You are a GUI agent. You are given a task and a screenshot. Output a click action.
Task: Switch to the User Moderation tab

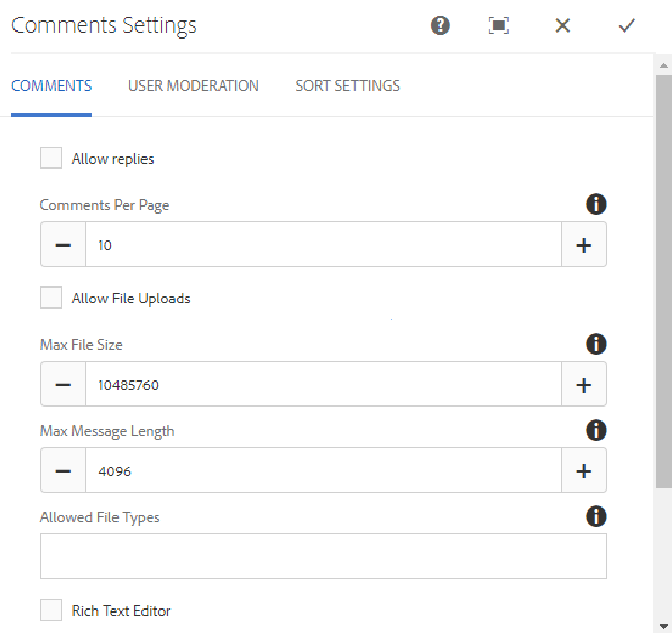(193, 86)
